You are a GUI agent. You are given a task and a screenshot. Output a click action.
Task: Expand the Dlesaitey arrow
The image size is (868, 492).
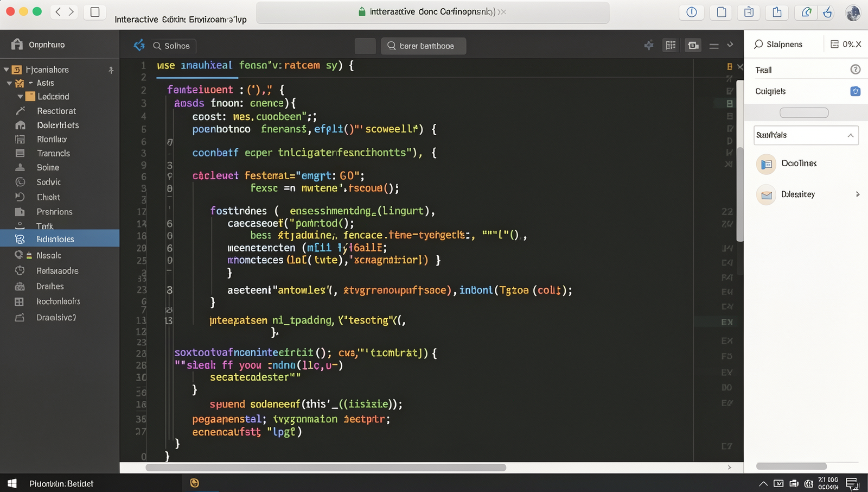point(858,194)
